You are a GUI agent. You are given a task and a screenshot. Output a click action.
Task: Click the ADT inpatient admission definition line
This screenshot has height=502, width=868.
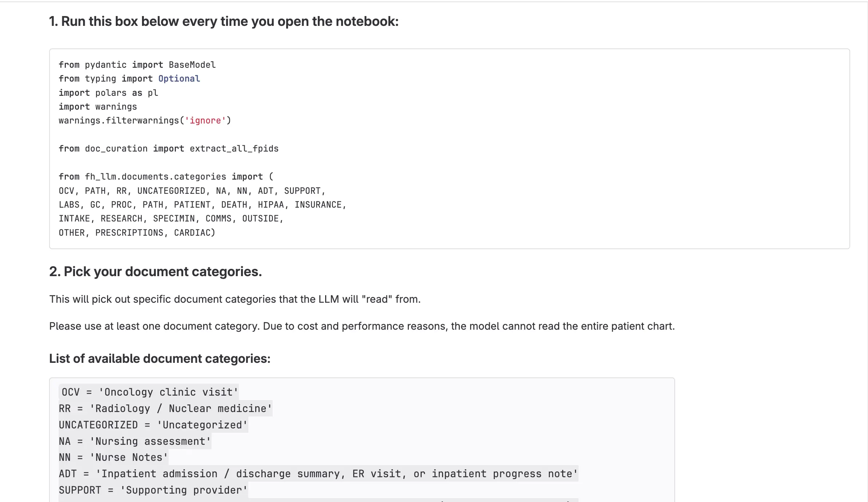pos(318,474)
